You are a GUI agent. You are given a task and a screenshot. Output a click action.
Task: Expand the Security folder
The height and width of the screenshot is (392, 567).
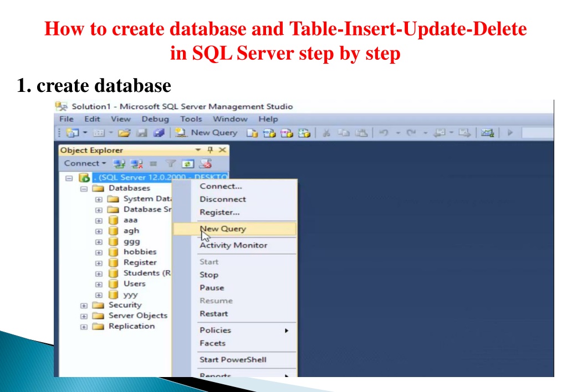(x=84, y=306)
